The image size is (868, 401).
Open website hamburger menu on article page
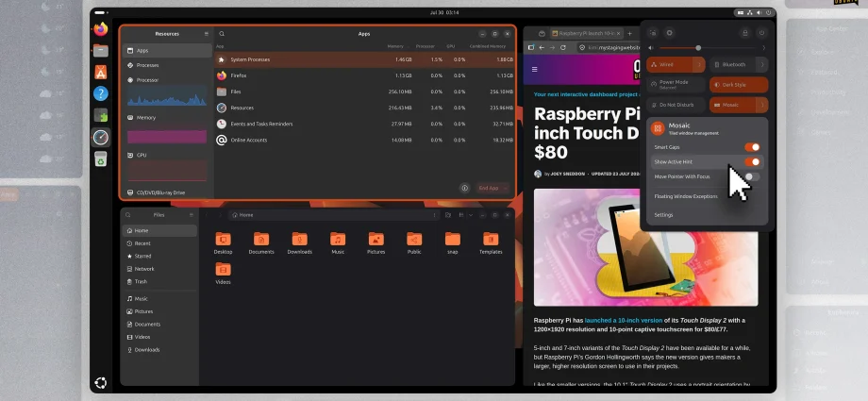coord(534,69)
